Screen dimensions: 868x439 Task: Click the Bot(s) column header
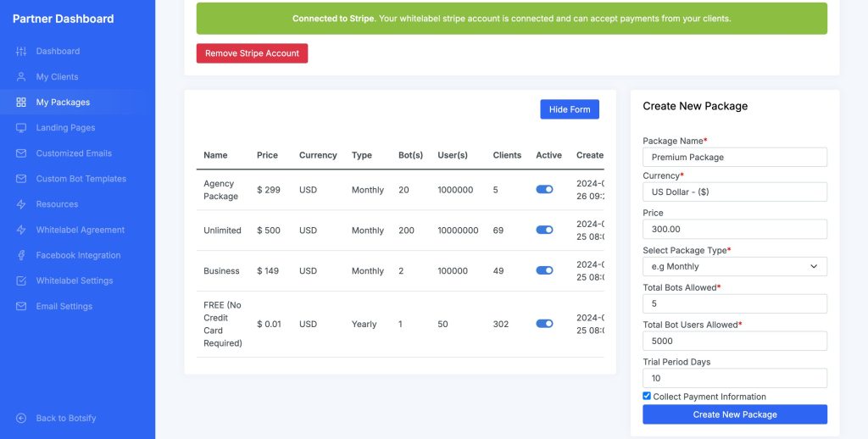click(x=411, y=155)
